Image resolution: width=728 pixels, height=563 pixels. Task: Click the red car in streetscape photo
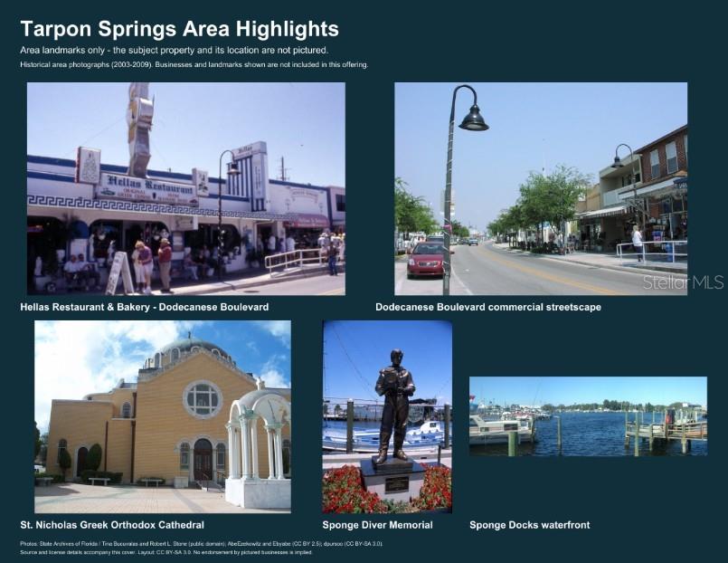[425, 260]
